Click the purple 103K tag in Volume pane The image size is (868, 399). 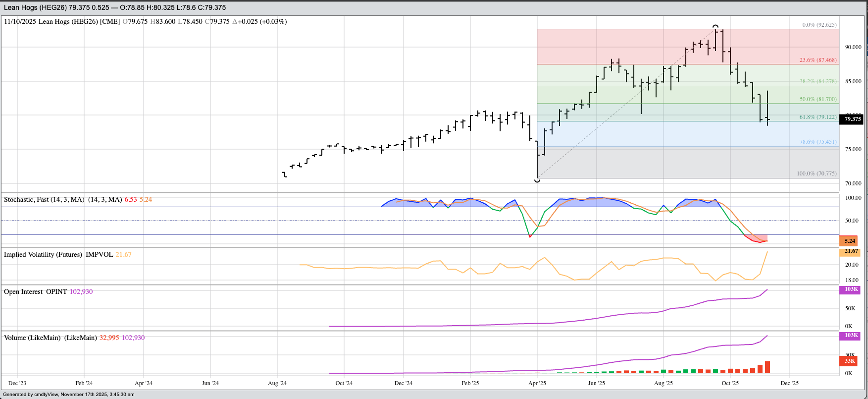(x=851, y=336)
